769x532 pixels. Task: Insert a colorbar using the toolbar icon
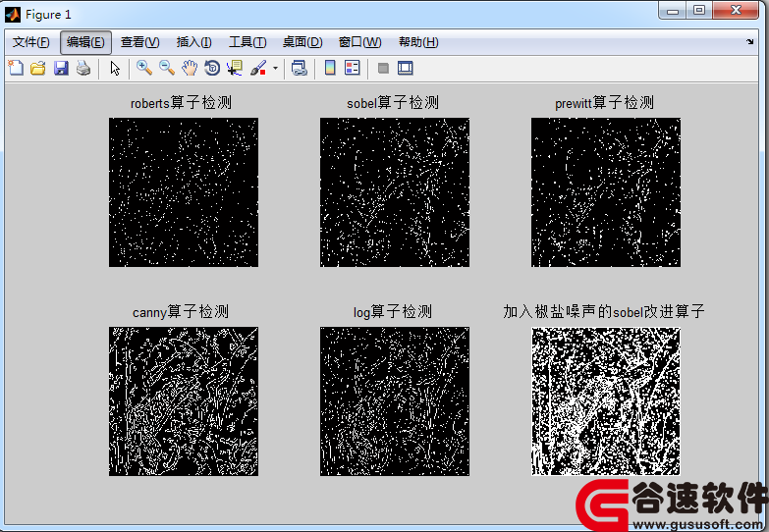coord(330,68)
